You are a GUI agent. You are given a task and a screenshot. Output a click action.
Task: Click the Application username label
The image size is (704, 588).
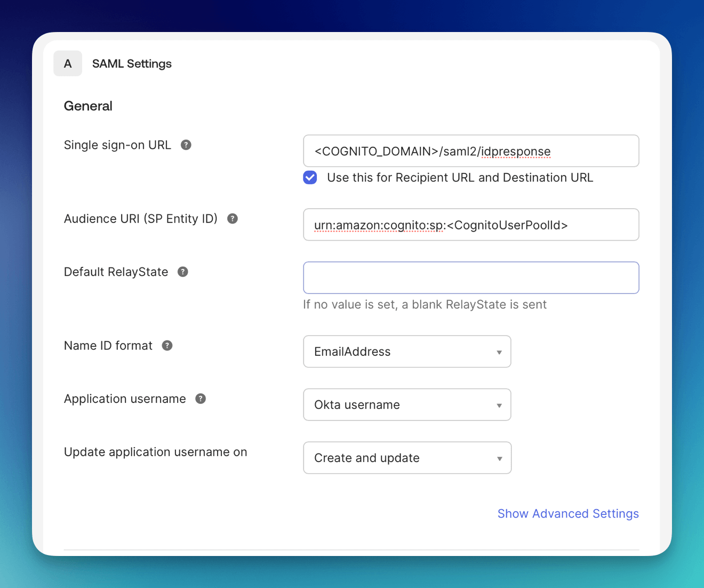click(125, 399)
